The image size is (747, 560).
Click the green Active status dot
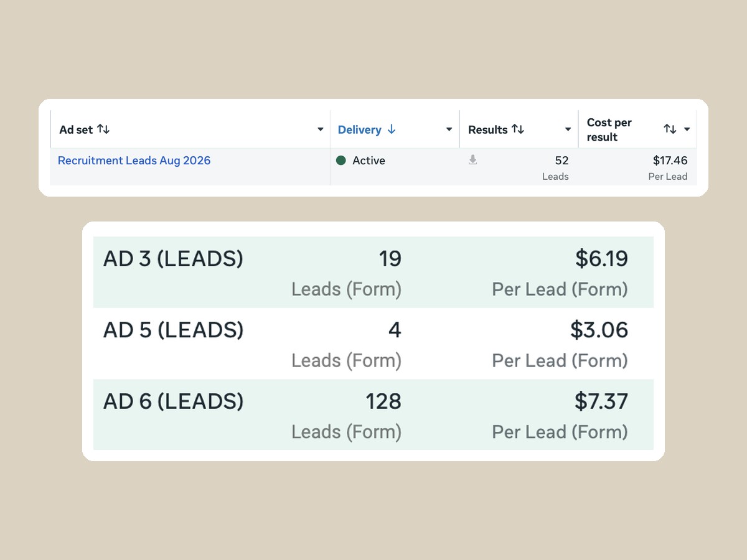point(341,161)
